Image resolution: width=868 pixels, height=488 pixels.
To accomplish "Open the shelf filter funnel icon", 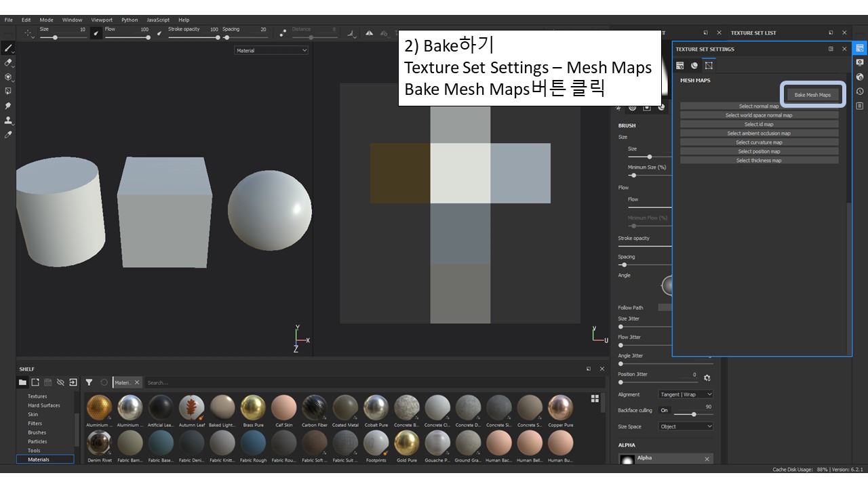I will 89,382.
